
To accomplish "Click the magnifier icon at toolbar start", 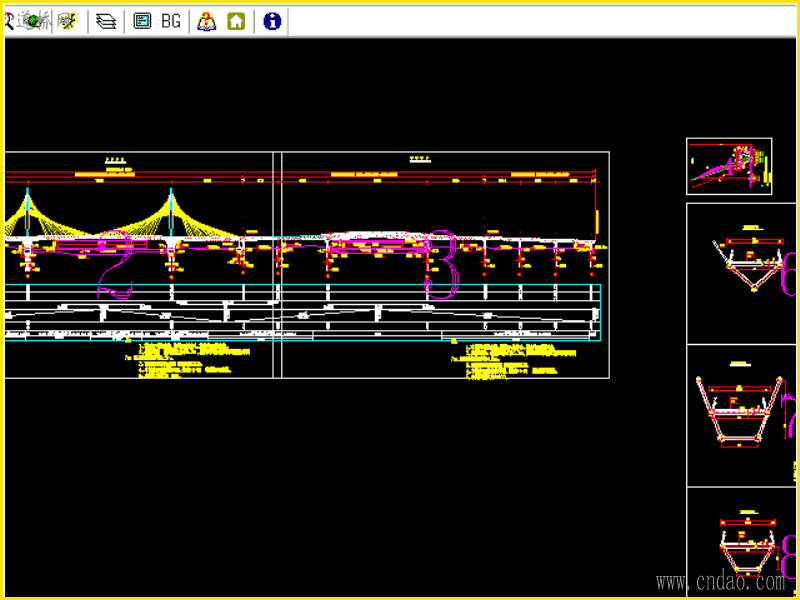I will pyautogui.click(x=12, y=21).
